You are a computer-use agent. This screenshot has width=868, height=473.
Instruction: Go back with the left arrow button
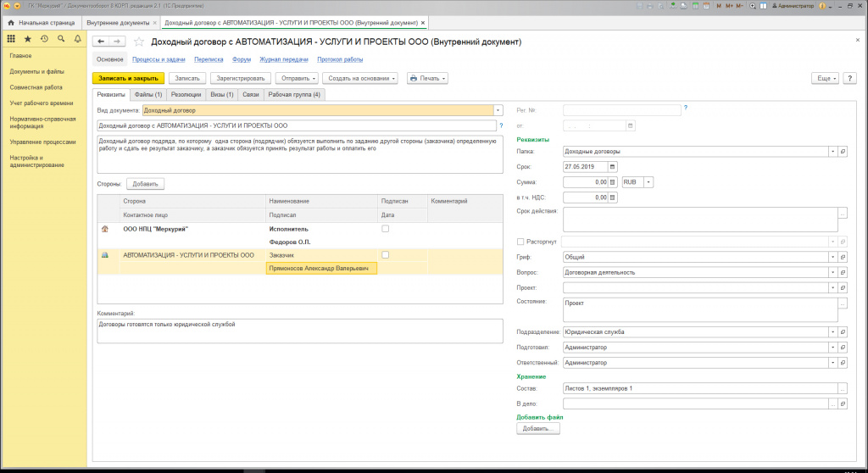101,42
